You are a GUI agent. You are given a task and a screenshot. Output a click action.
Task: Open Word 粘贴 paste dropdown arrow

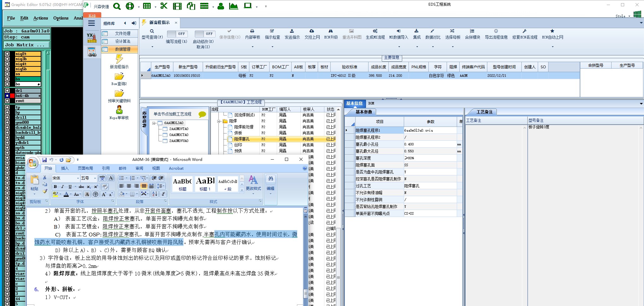click(x=34, y=194)
